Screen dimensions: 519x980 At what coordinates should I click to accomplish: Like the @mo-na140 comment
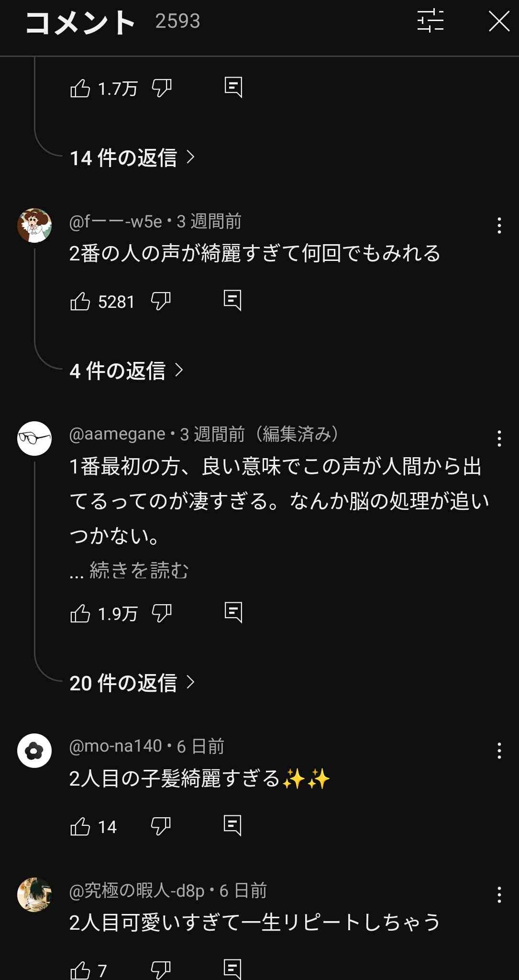pyautogui.click(x=80, y=826)
